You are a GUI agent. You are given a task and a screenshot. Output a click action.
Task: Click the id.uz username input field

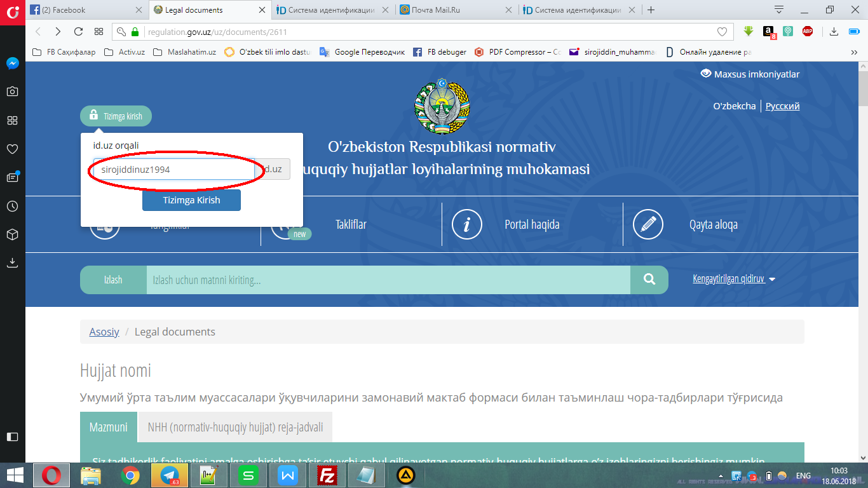click(x=174, y=170)
